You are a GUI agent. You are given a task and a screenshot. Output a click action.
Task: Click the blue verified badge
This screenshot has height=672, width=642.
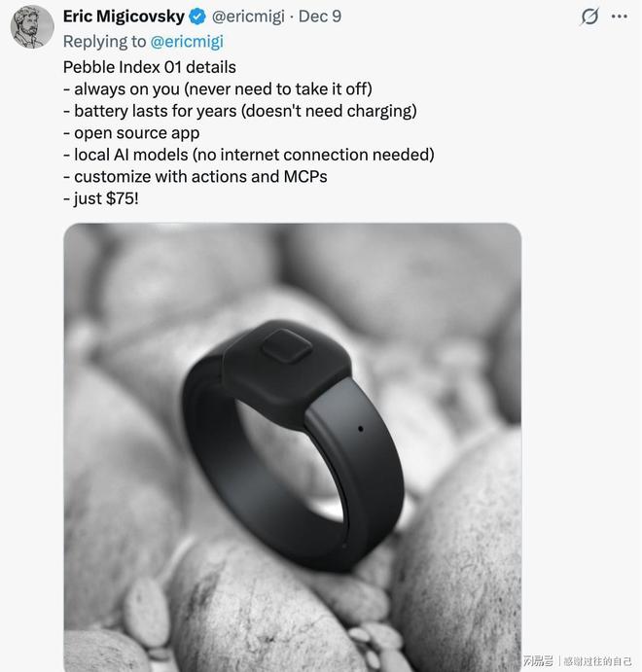196,17
